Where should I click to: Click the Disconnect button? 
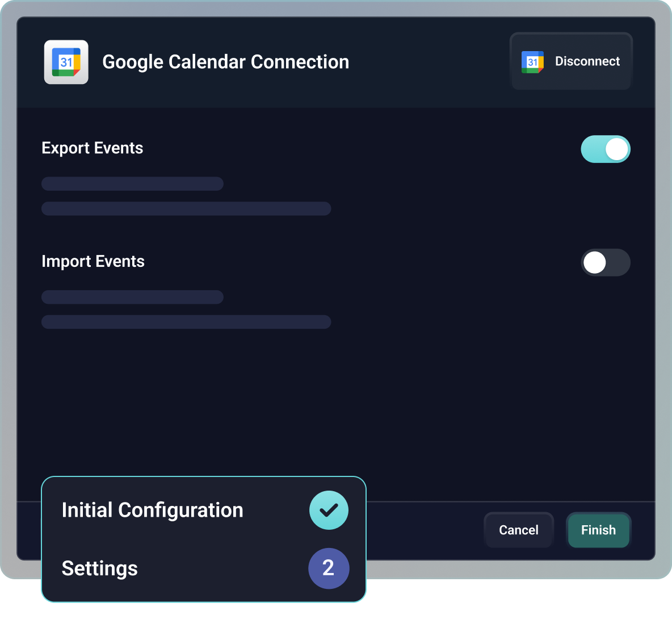[571, 61]
